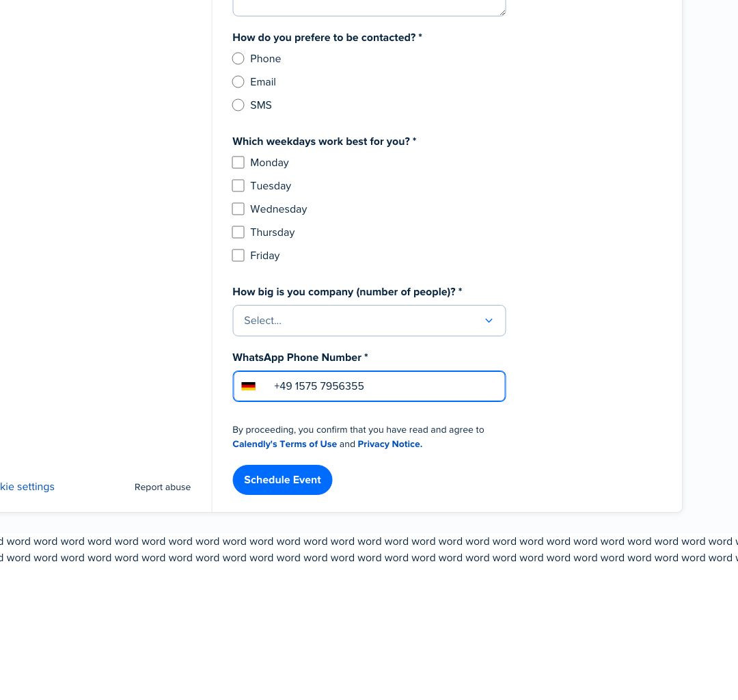738x700 pixels.
Task: Select the Email contact option
Action: (238, 82)
